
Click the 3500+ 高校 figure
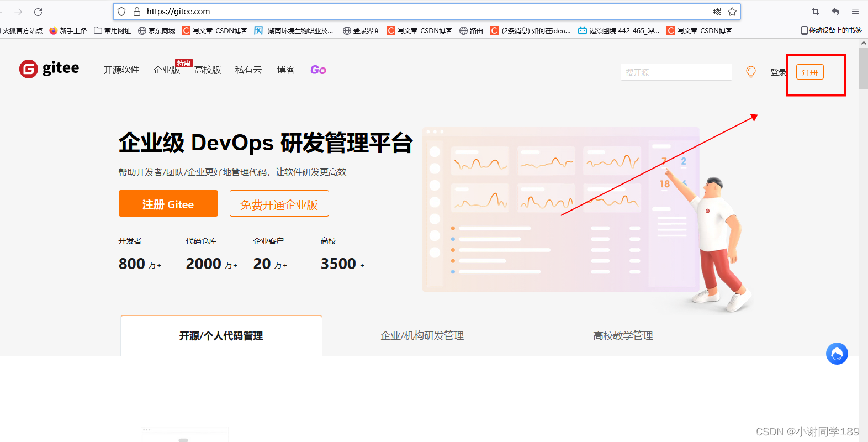(343, 264)
